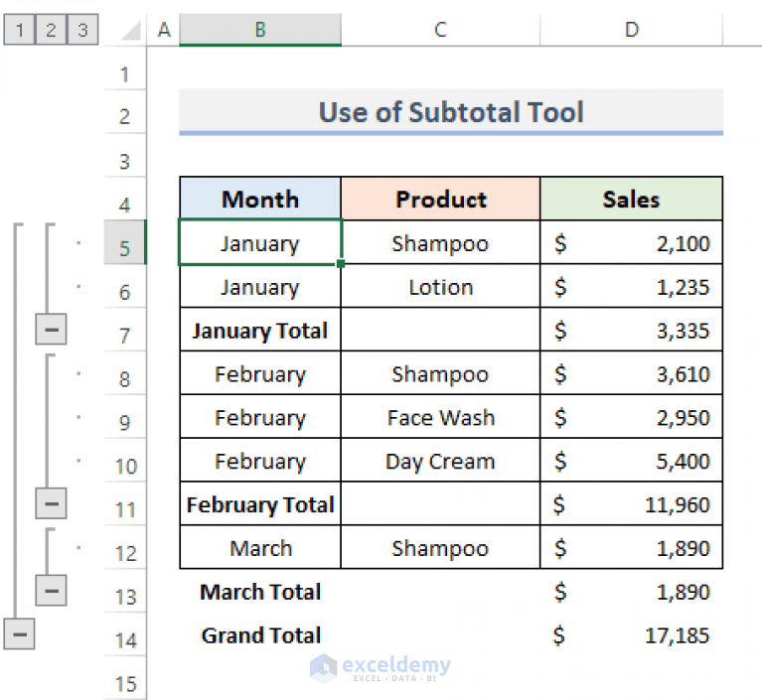Select column B header
762x700 pixels.
pyautogui.click(x=260, y=30)
